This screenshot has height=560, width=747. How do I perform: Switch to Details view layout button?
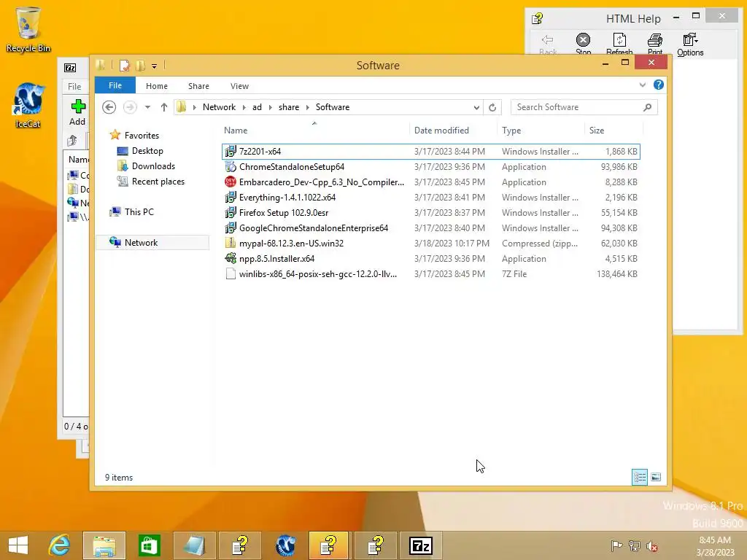click(639, 477)
